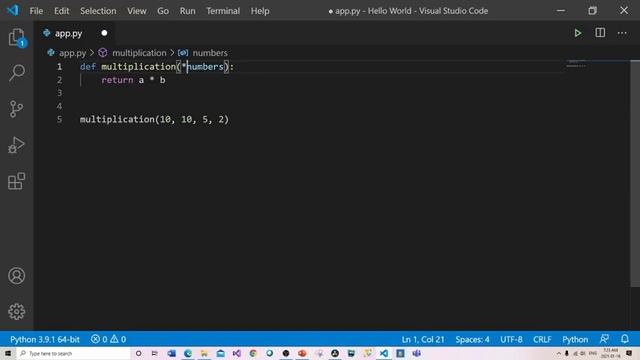Open the Manage gear menu
This screenshot has height=360, width=640.
pos(17,311)
